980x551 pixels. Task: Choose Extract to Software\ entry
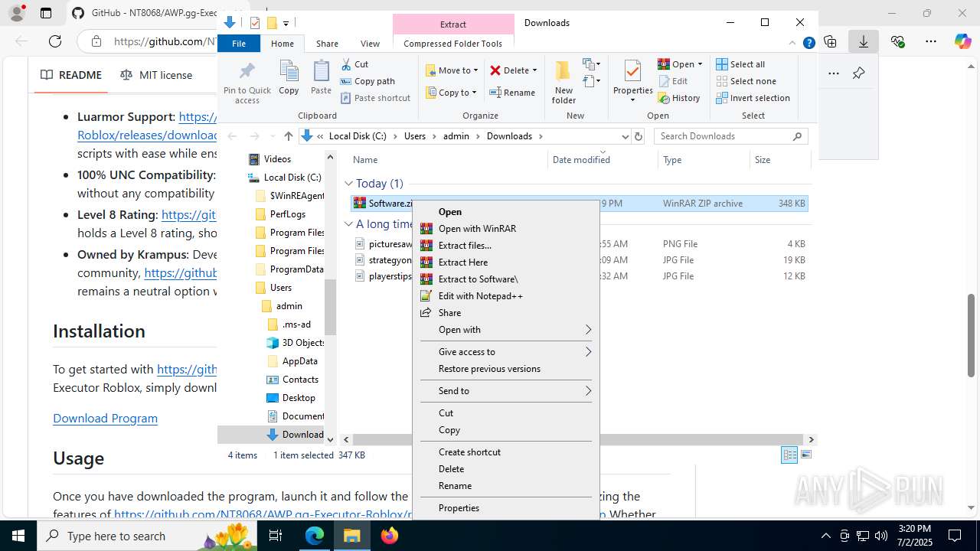point(506,279)
